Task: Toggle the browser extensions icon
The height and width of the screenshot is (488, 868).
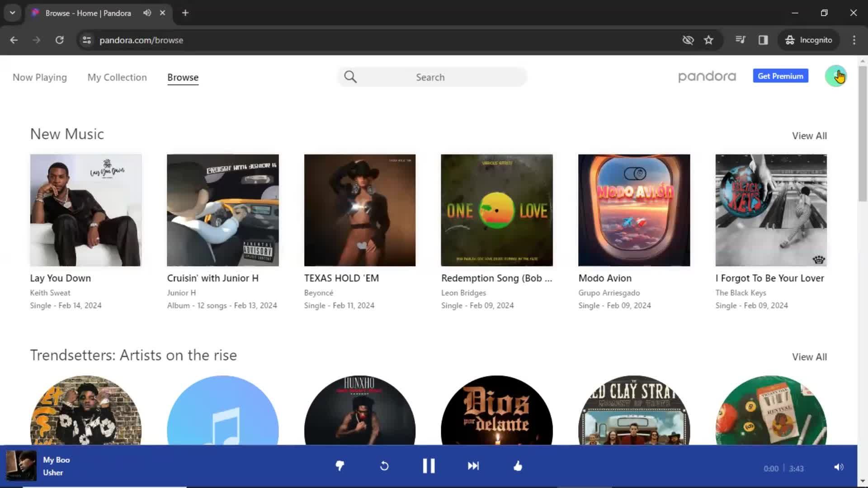Action: [x=741, y=40]
